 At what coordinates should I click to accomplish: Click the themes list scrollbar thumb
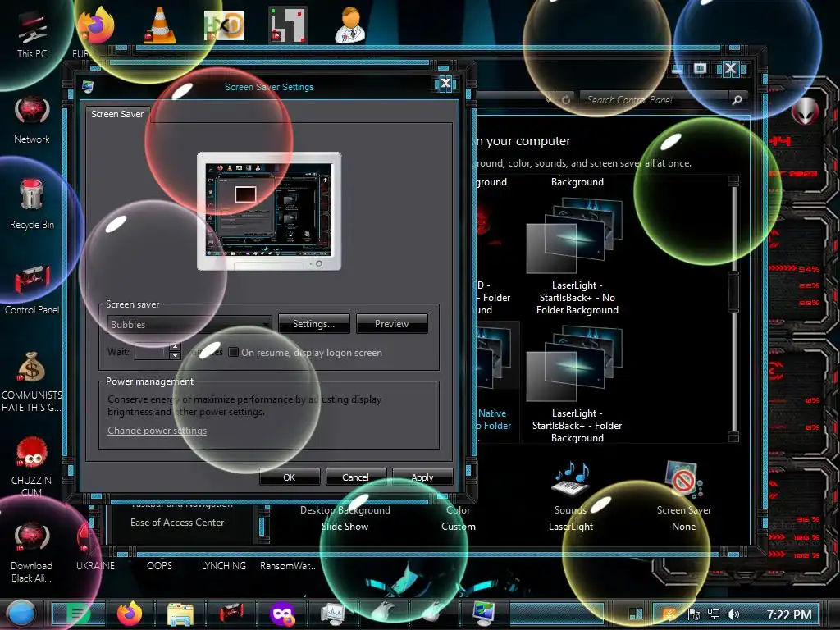[734, 292]
